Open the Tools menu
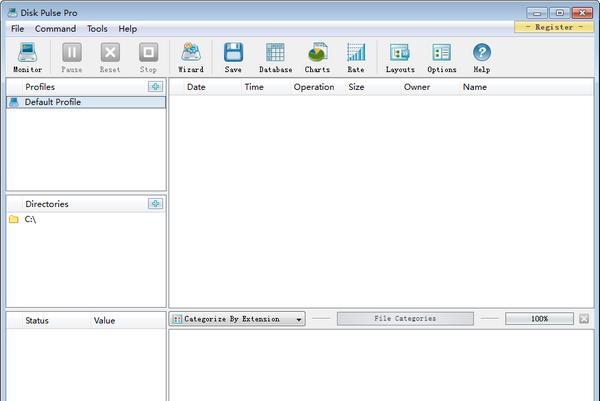This screenshot has height=401, width=600. tap(97, 29)
